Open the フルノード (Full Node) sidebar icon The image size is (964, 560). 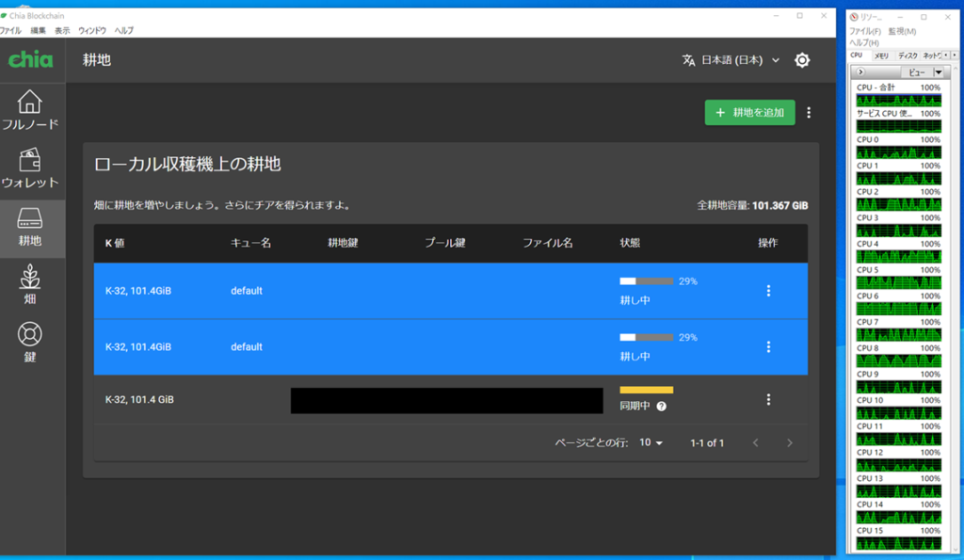tap(29, 110)
